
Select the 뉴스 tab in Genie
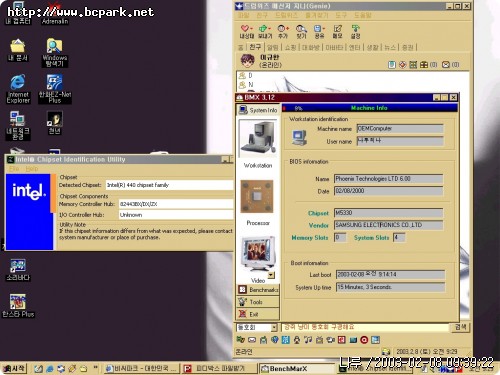[x=390, y=47]
